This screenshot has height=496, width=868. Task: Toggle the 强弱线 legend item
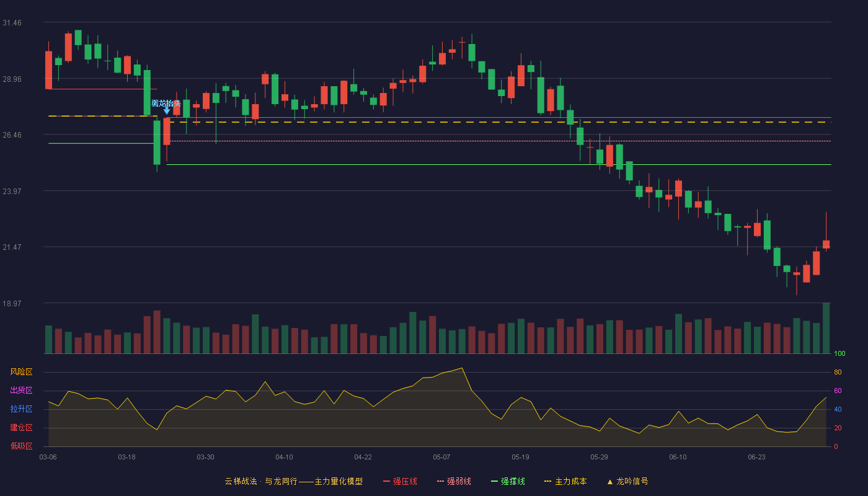[454, 481]
